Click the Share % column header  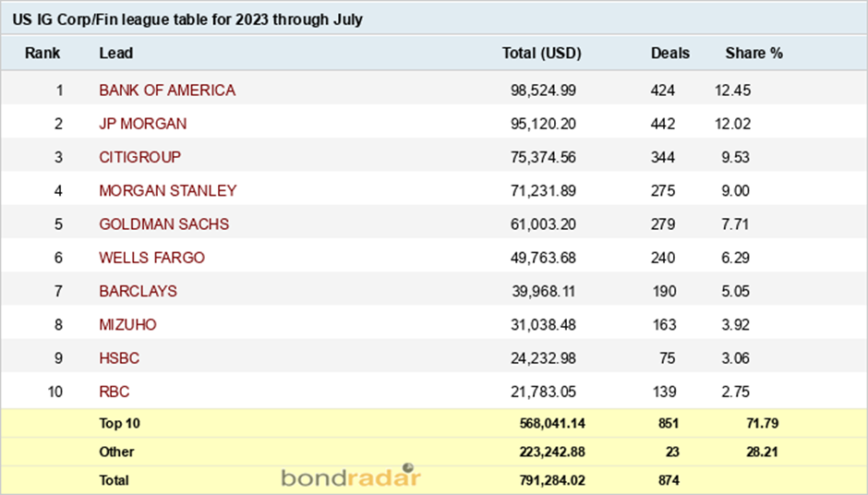click(x=754, y=54)
